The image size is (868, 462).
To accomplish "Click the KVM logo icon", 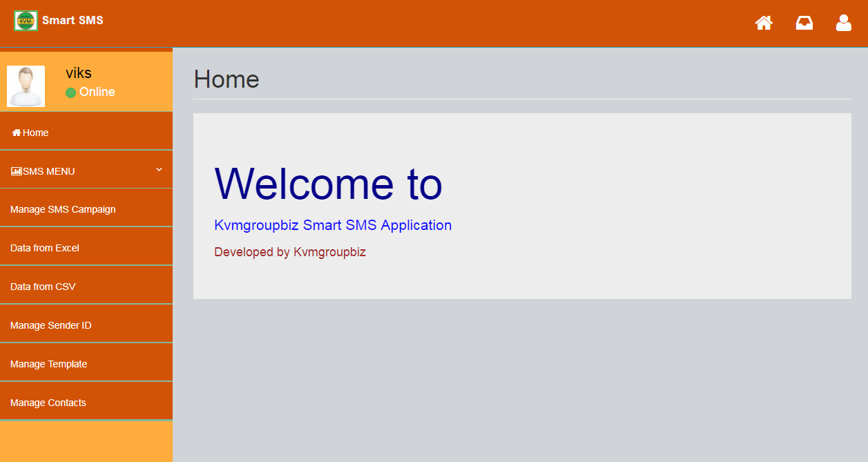I will pos(26,21).
